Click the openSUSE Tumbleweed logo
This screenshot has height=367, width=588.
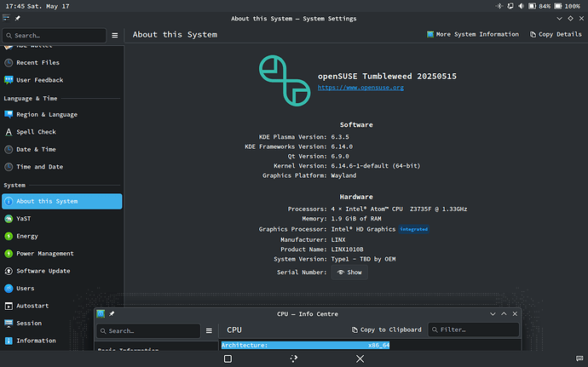[285, 81]
